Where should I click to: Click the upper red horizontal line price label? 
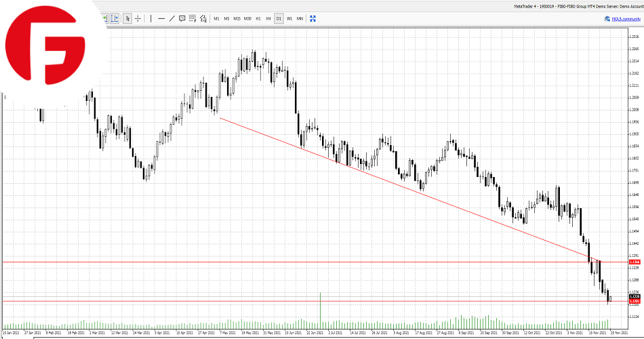point(635,262)
